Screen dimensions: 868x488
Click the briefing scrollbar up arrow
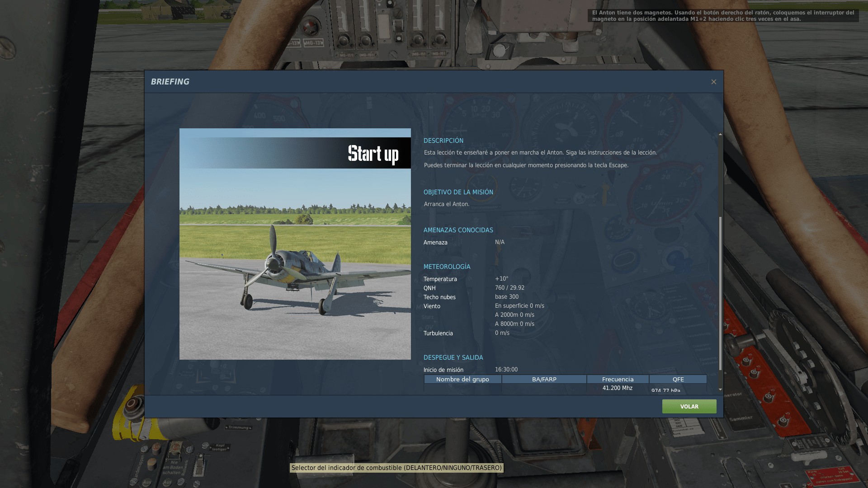click(x=720, y=134)
